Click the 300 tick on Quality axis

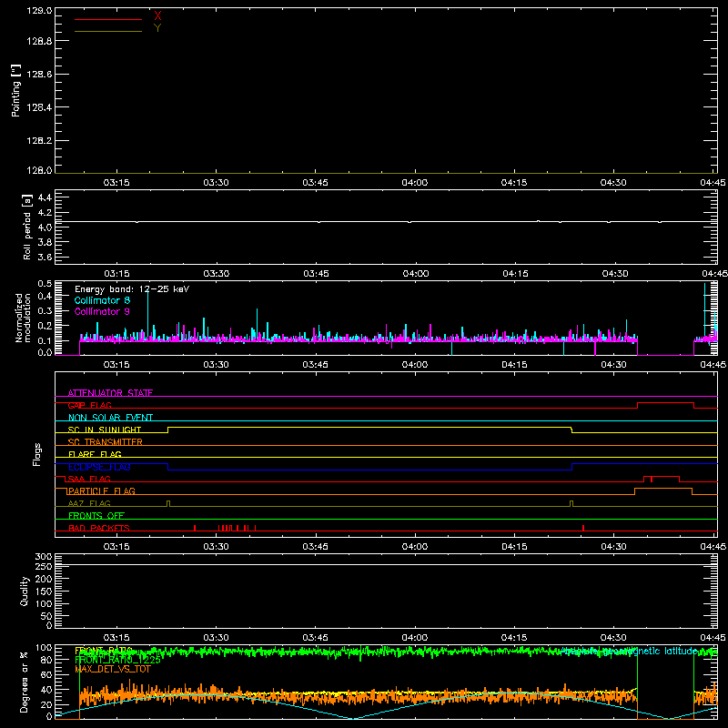click(x=43, y=557)
